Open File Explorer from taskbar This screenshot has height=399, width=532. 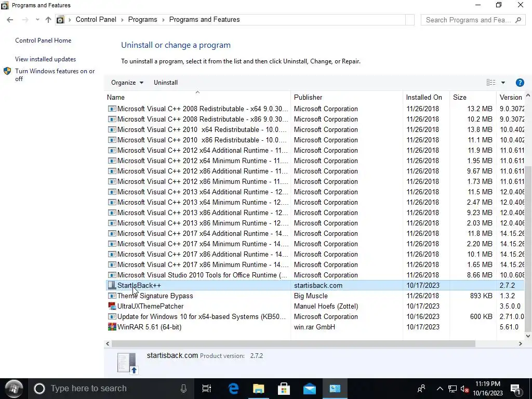(259, 389)
